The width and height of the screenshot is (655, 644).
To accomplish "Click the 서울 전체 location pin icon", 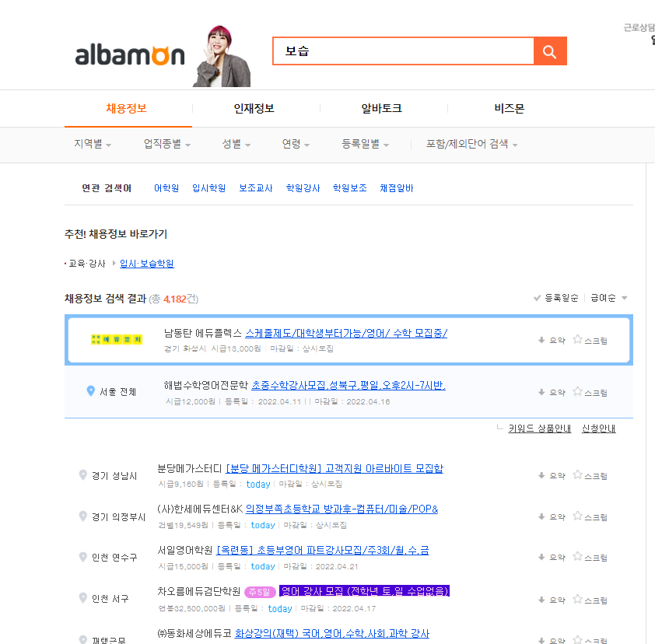I will coord(91,391).
